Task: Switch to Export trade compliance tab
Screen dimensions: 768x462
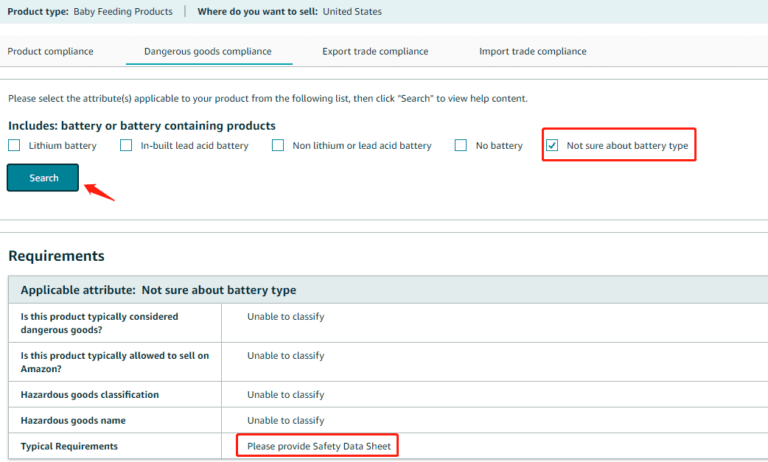Action: coord(375,51)
